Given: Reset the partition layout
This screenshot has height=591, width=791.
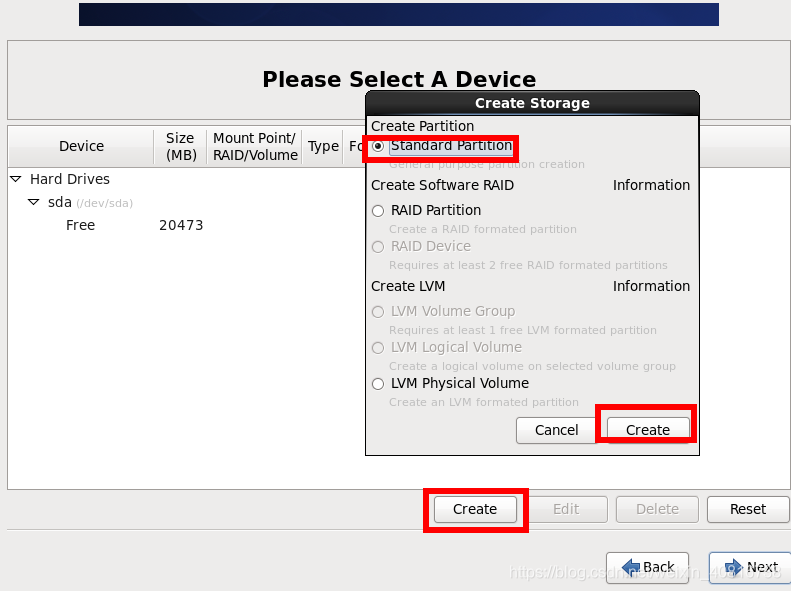Looking at the screenshot, I should (748, 509).
